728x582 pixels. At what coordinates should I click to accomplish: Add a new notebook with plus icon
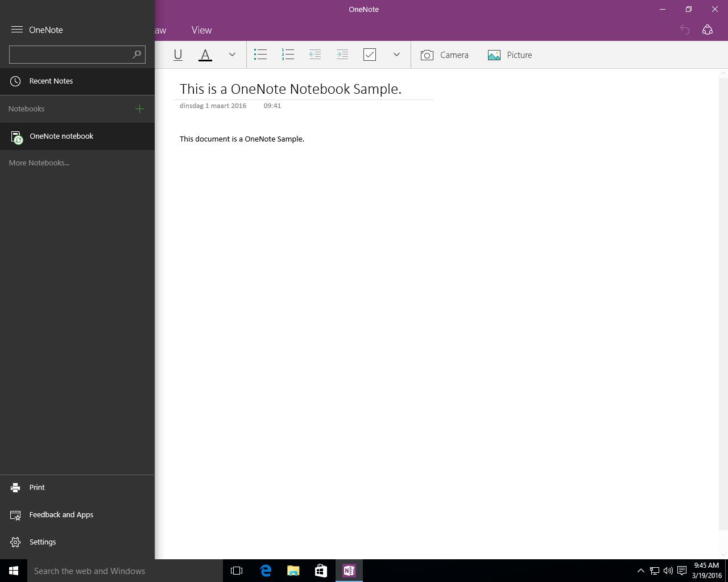click(139, 109)
